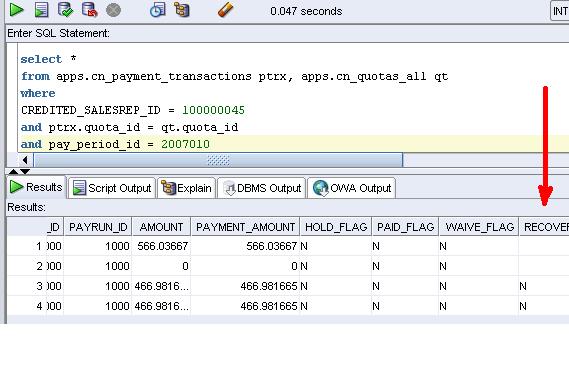Click the SQL editor horizontal scrollbar thumb
The height and width of the screenshot is (384, 569).
coord(218,160)
